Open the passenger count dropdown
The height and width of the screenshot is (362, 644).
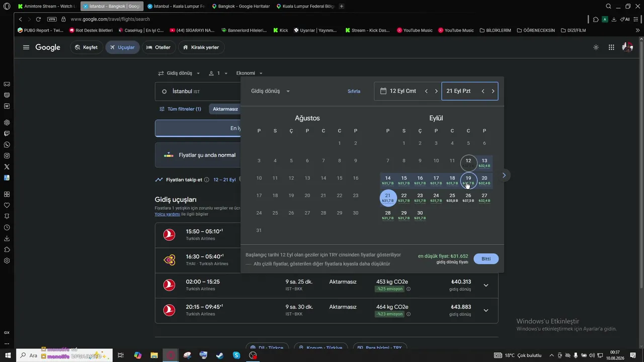point(218,73)
